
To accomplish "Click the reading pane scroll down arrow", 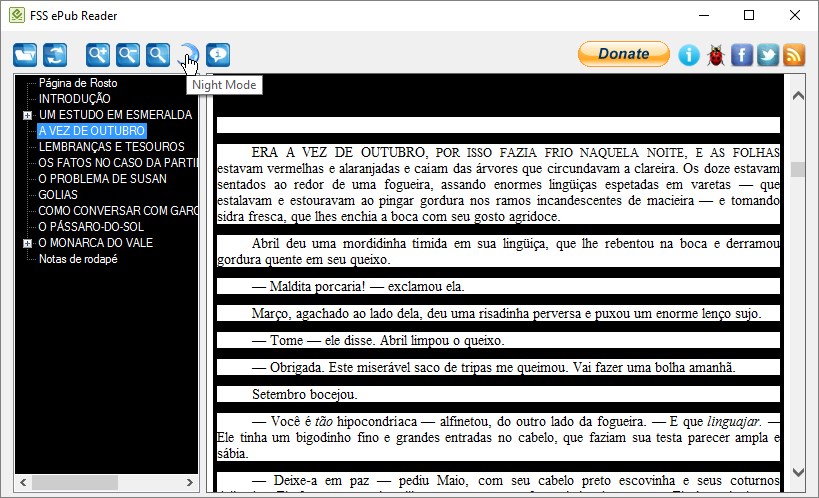I will click(x=798, y=472).
